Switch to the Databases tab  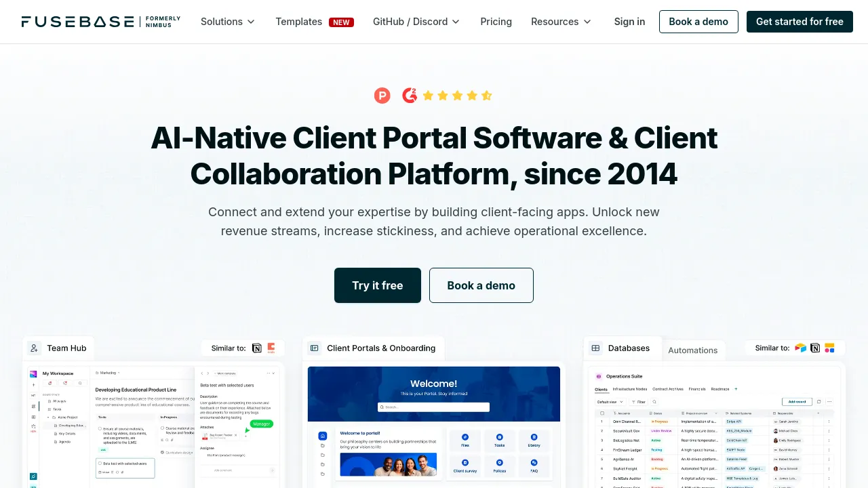point(621,348)
